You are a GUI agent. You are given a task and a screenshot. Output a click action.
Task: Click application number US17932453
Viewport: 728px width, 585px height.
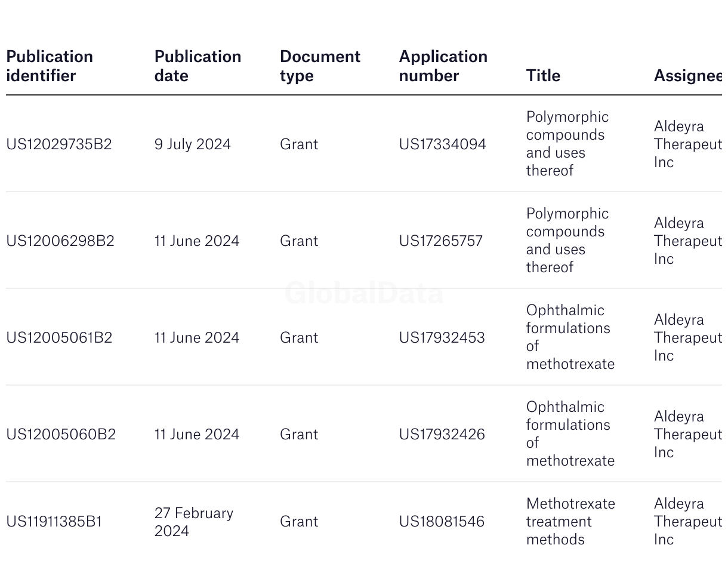click(x=442, y=338)
